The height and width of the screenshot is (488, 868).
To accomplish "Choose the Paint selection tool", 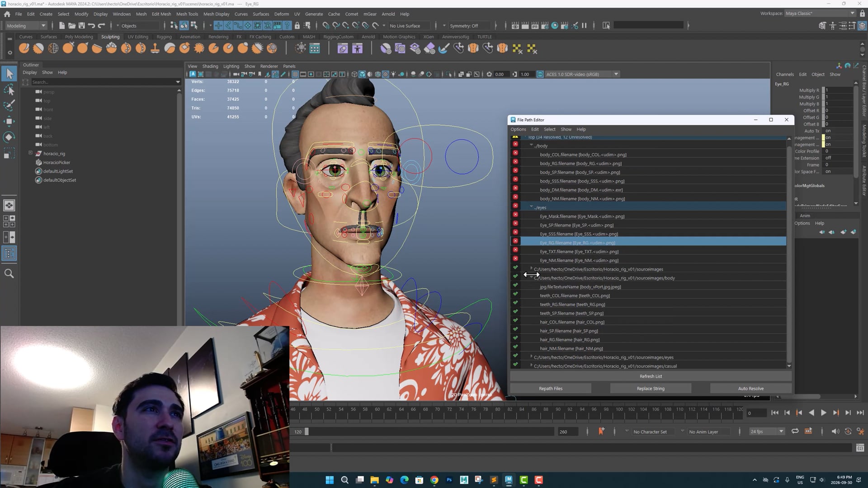I will tap(9, 106).
